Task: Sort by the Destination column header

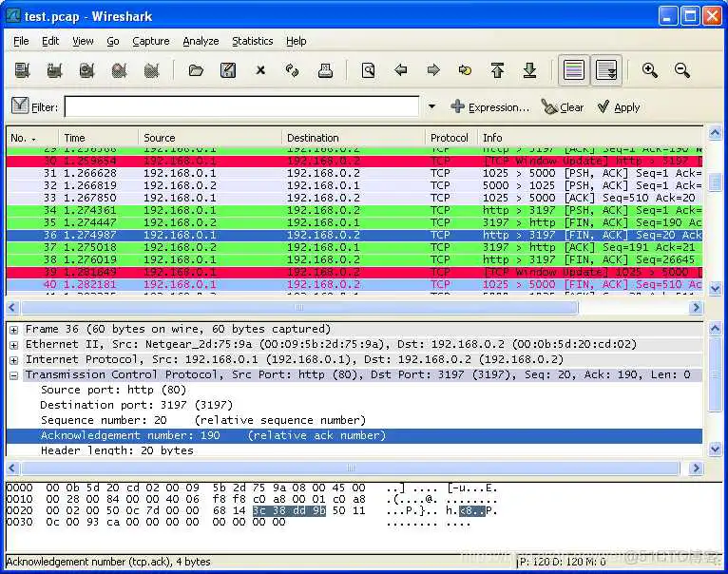Action: coord(353,138)
